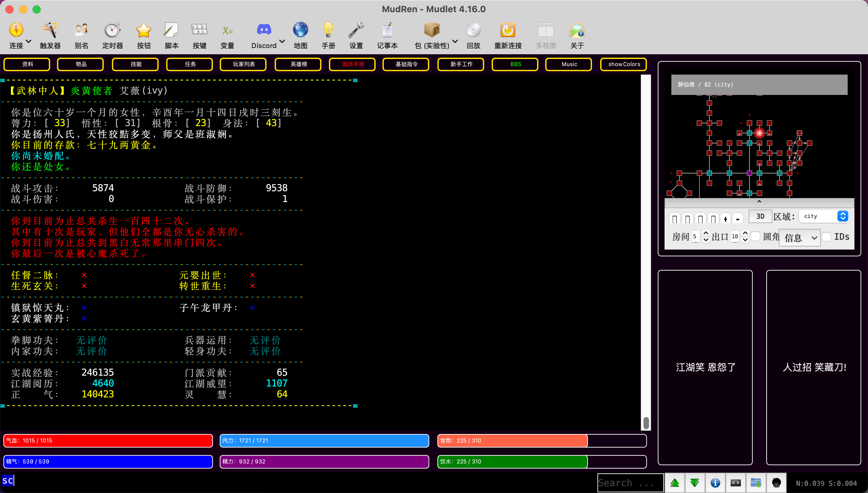Expand the Discord toolbar dropdown arrow
This screenshot has width=868, height=493.
(282, 41)
